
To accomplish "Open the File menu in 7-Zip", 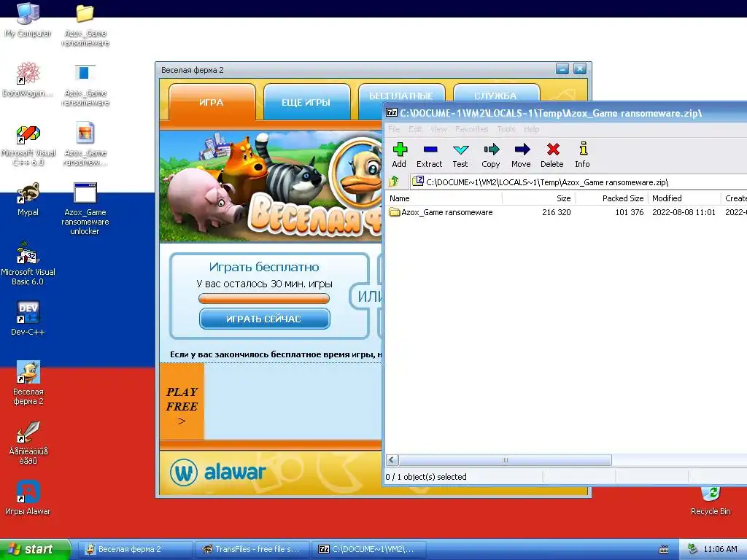I will click(394, 129).
